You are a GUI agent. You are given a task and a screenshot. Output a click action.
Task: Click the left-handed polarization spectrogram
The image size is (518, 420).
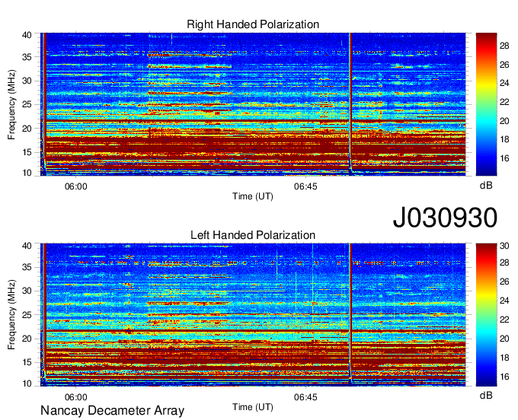click(x=253, y=315)
